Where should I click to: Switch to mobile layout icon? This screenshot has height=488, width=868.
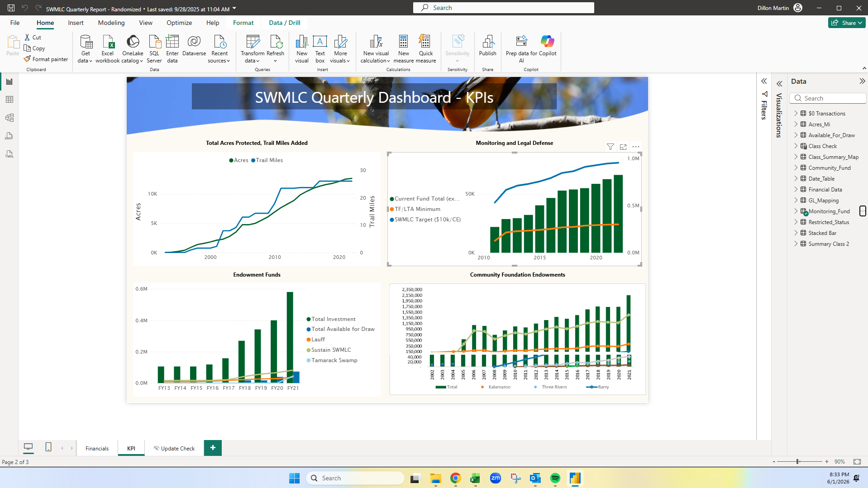[x=48, y=447]
